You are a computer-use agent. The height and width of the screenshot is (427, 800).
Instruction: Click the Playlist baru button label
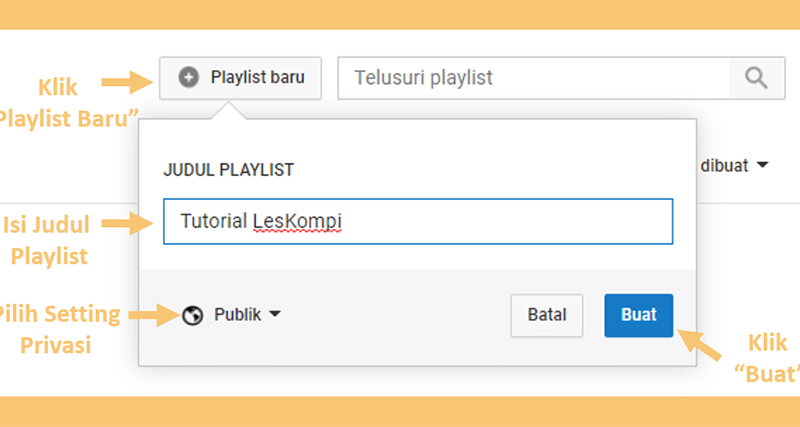coord(258,78)
